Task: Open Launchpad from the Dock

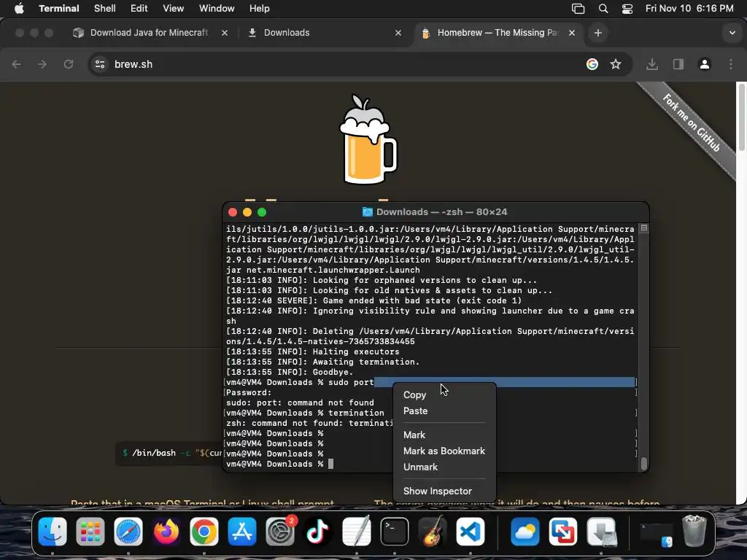Action: tap(90, 532)
